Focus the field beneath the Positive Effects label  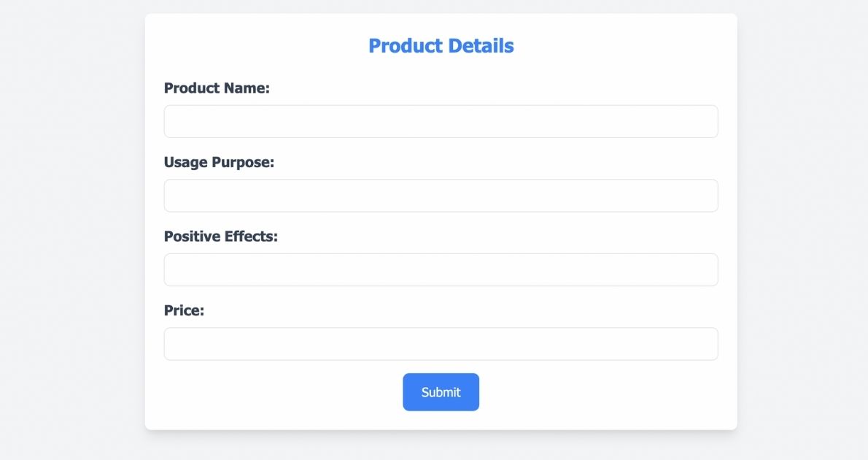(441, 269)
